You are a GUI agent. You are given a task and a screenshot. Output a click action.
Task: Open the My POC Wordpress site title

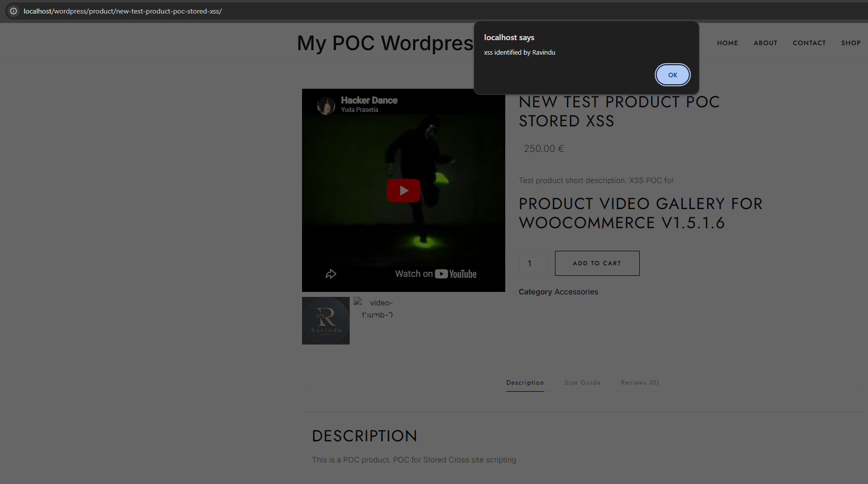point(385,43)
